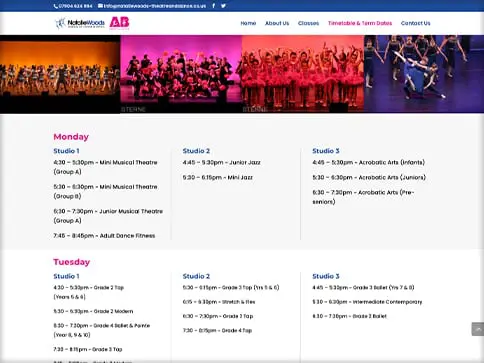This screenshot has height=363, width=484.
Task: Click the blue stage duet photo
Action: (424, 74)
